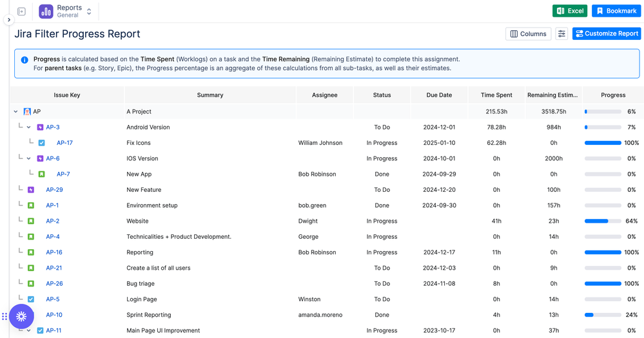
Task: Click the story icon beside AP-26
Action: click(31, 283)
